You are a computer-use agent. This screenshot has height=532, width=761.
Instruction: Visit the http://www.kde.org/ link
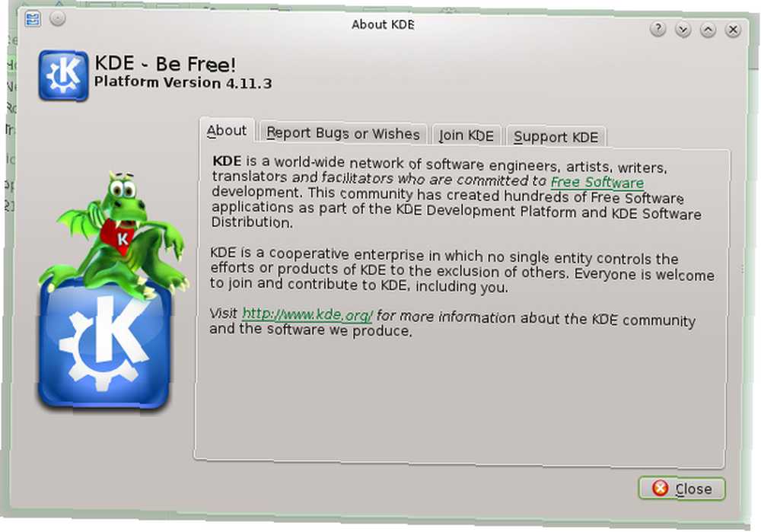[307, 314]
